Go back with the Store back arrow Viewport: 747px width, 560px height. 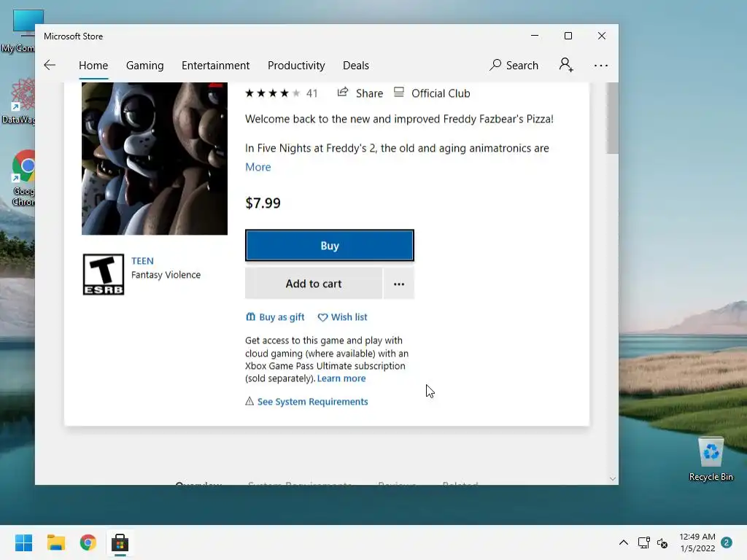(x=50, y=65)
